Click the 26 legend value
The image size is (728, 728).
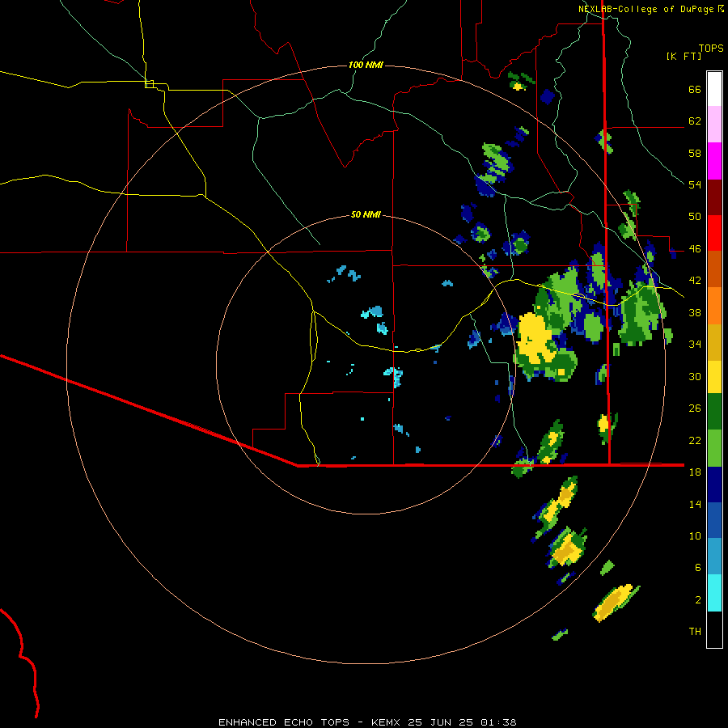tap(695, 408)
